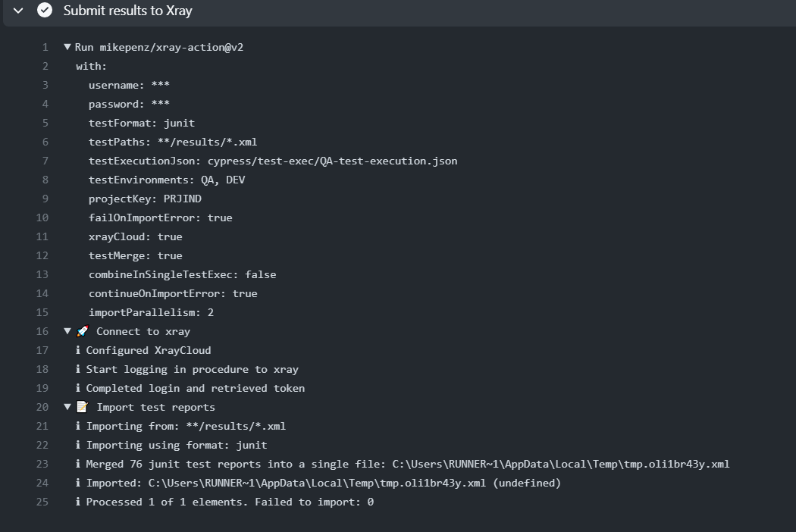Viewport: 796px width, 532px height.
Task: Click the info icon before Importing from
Action: pyautogui.click(x=77, y=426)
